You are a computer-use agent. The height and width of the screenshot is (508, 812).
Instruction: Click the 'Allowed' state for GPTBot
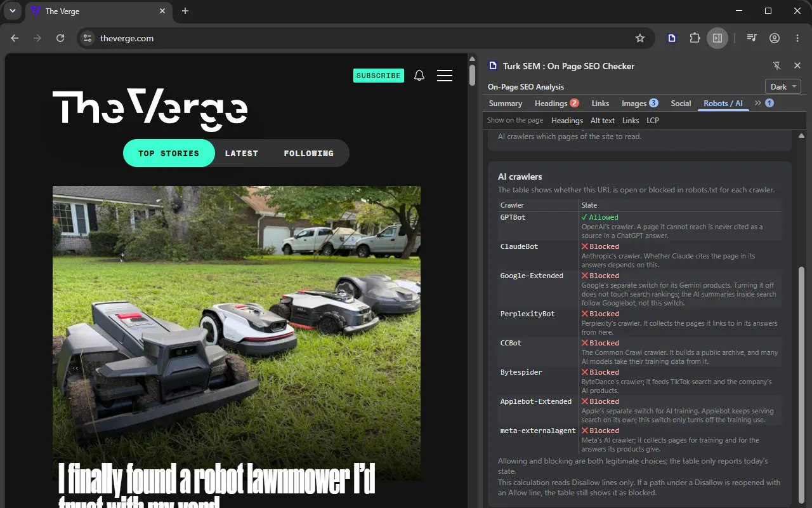click(600, 217)
